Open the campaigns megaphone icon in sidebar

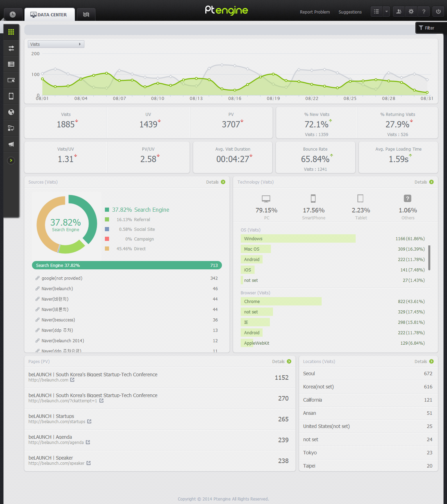[x=11, y=144]
